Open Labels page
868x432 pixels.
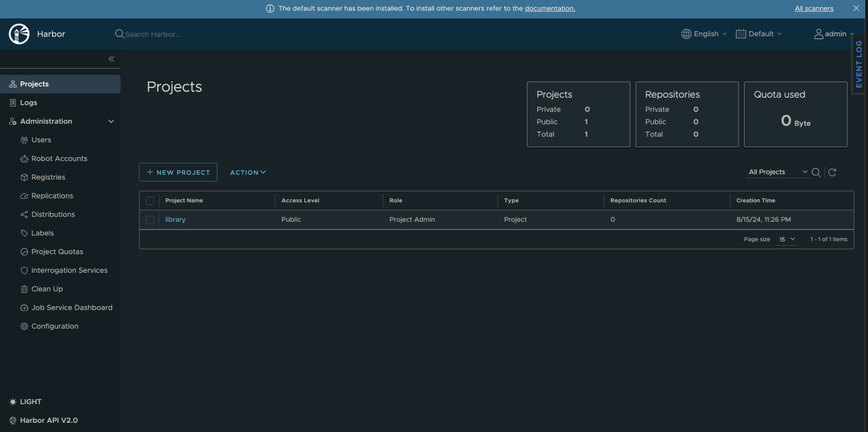click(x=43, y=233)
